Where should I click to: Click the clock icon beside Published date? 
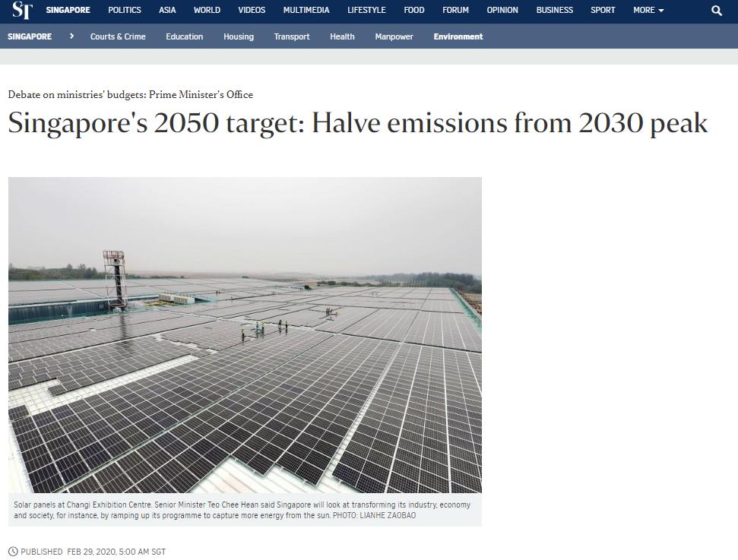pos(13,552)
